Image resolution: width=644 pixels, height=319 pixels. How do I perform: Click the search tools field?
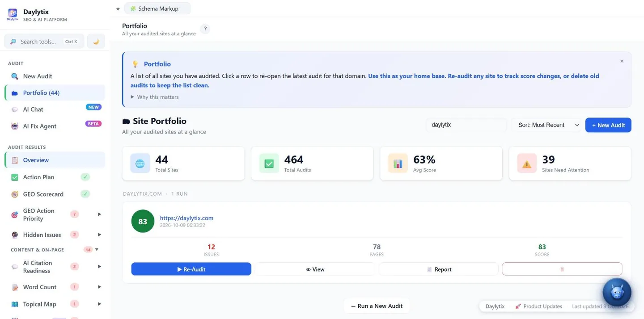[44, 42]
